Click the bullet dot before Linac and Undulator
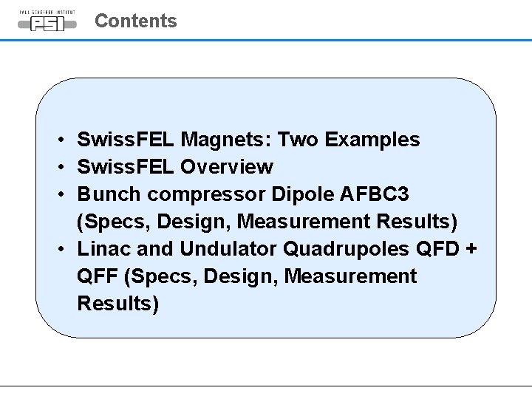 point(64,249)
